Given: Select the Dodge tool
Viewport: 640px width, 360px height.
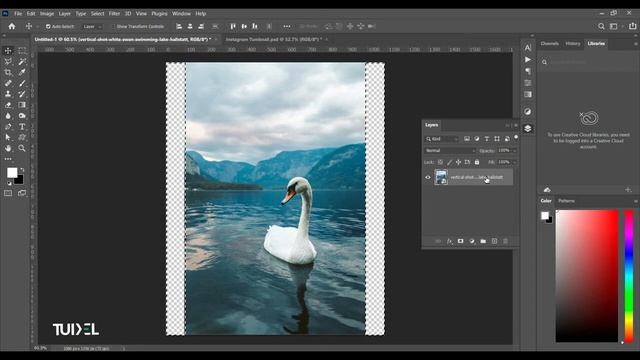Looking at the screenshot, I should (22, 116).
